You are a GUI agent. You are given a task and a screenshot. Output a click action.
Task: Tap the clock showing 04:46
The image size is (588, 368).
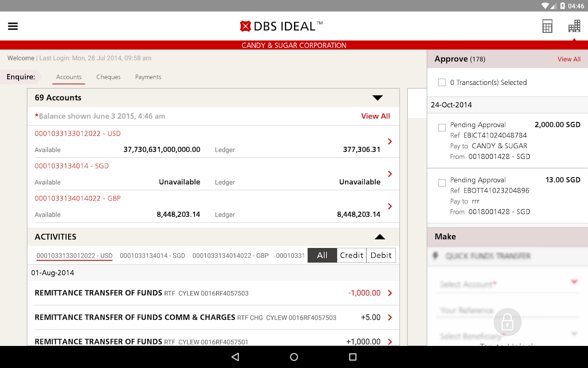[x=576, y=6]
